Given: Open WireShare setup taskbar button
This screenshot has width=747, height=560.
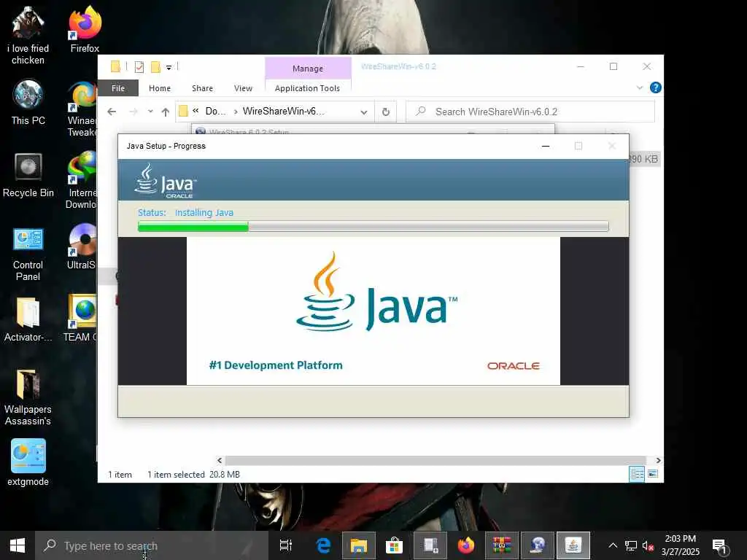Looking at the screenshot, I should (x=538, y=545).
